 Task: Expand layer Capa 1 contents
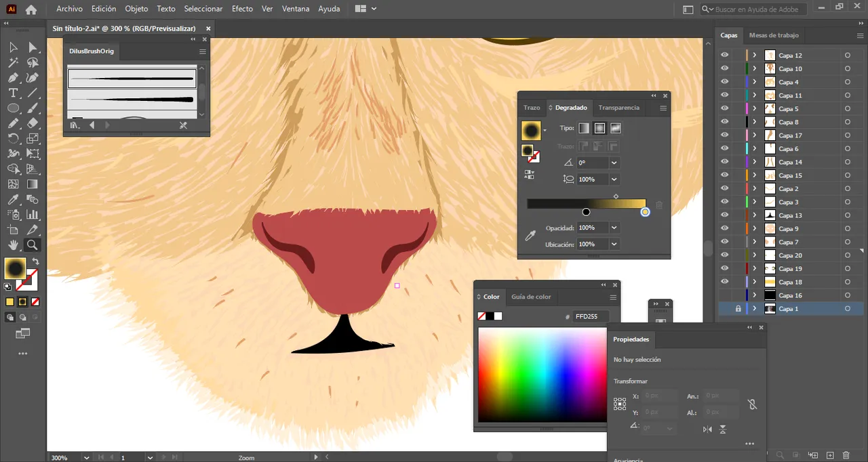click(755, 309)
